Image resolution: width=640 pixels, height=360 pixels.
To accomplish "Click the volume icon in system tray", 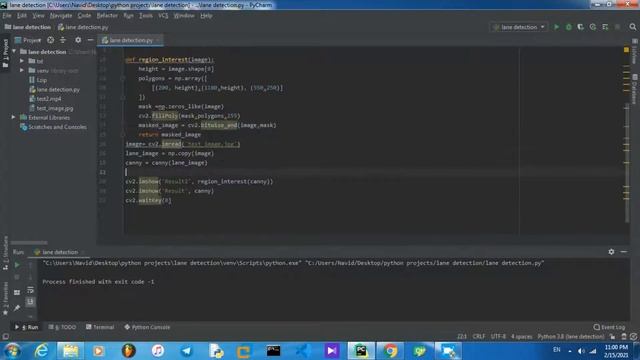I will [x=581, y=351].
